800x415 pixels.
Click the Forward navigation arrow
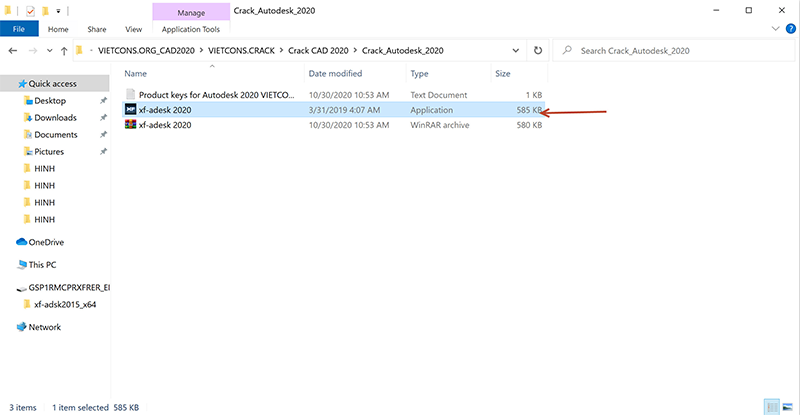pyautogui.click(x=33, y=51)
